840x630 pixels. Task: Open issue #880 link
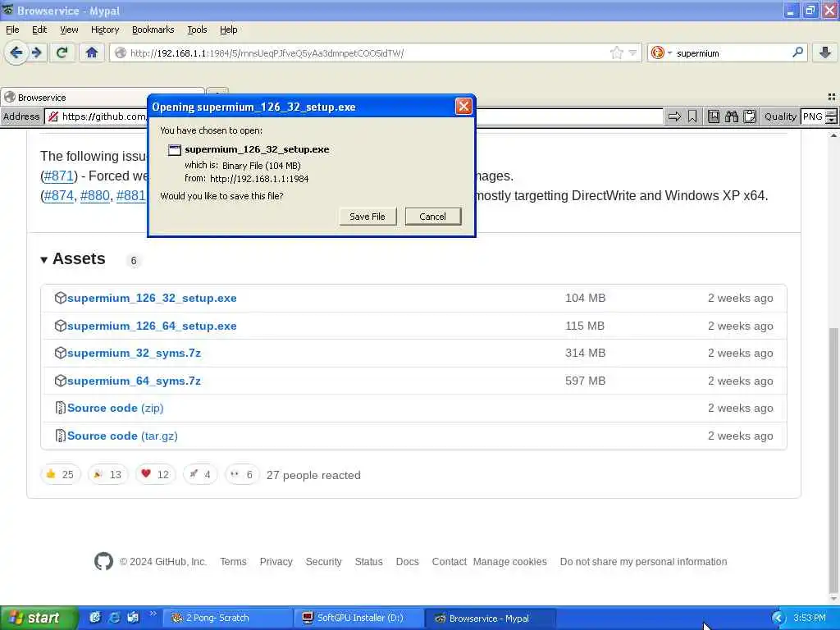pyautogui.click(x=95, y=195)
